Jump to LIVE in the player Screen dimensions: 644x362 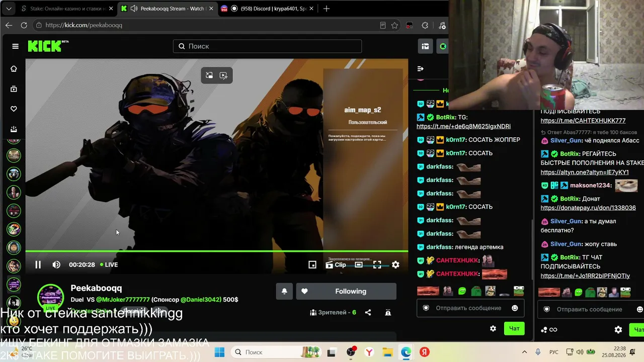109,264
